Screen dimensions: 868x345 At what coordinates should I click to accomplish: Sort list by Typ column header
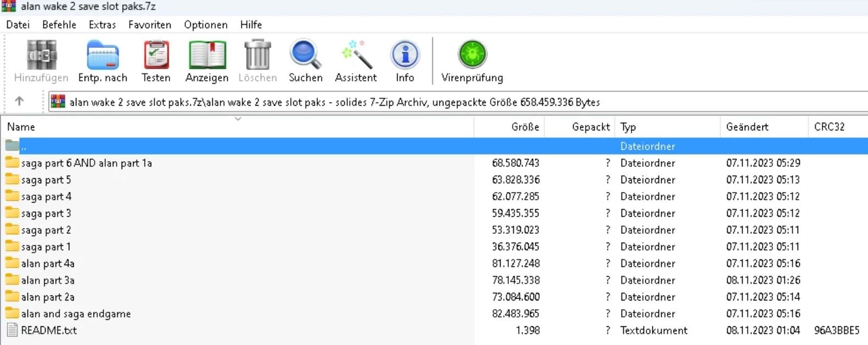pos(668,127)
